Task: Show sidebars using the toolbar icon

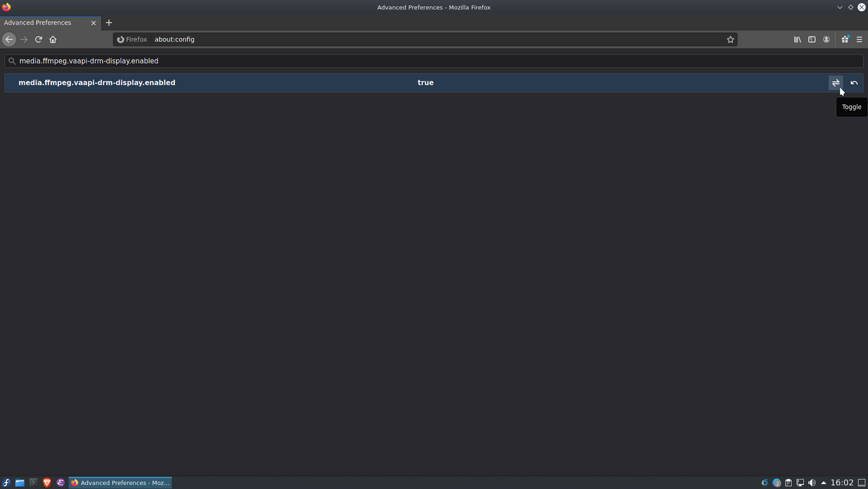Action: click(812, 39)
